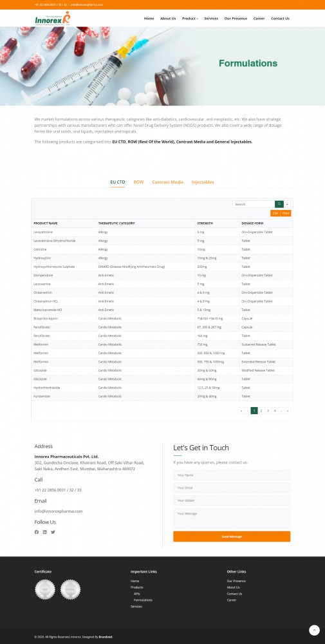
Task: Click the Send Message button
Action: click(x=232, y=536)
